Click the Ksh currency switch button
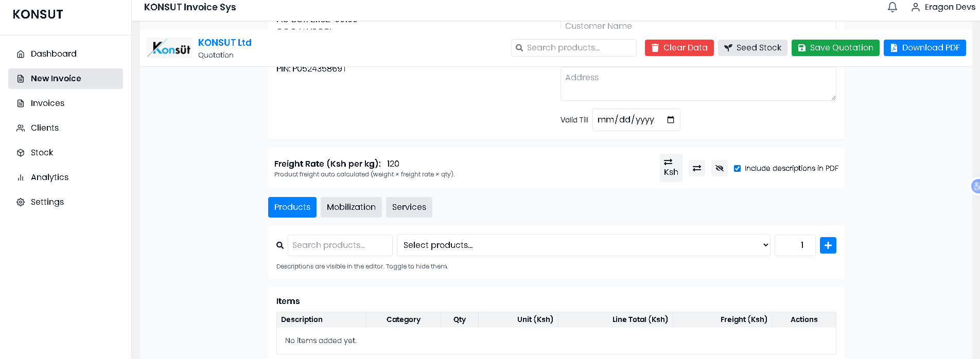Viewport: 980px width, 359px height. (x=671, y=168)
